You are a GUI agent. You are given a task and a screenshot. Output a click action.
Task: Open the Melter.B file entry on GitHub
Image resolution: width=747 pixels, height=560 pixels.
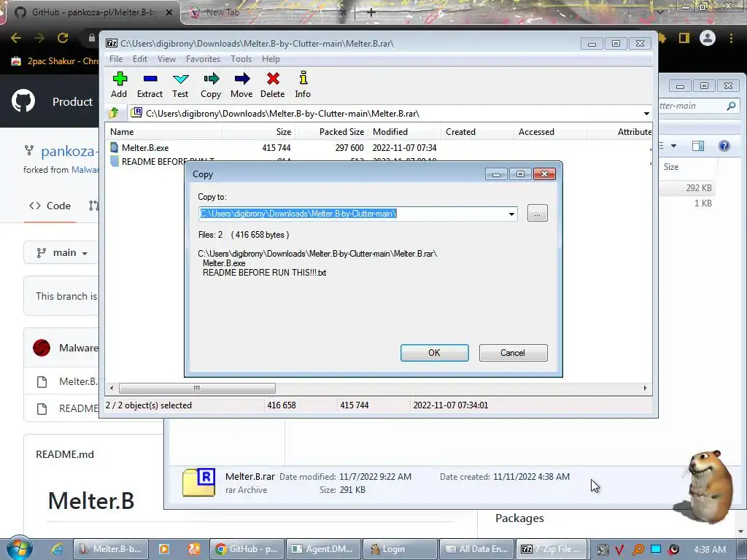[x=79, y=381]
